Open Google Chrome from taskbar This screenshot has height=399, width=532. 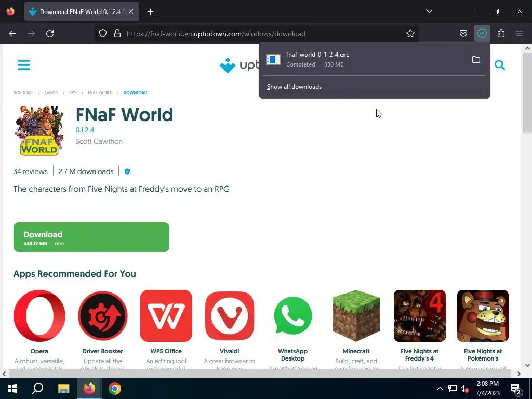(x=115, y=389)
